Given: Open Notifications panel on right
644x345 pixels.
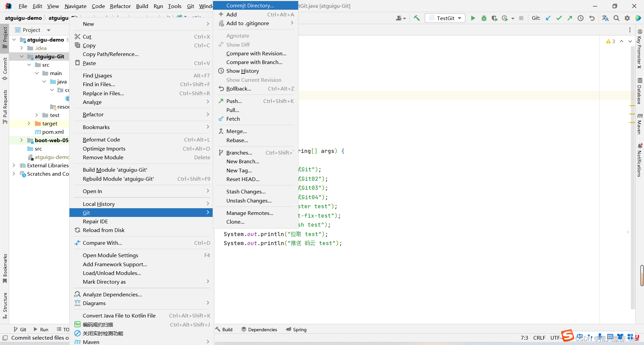Looking at the screenshot, I should click(x=640, y=160).
